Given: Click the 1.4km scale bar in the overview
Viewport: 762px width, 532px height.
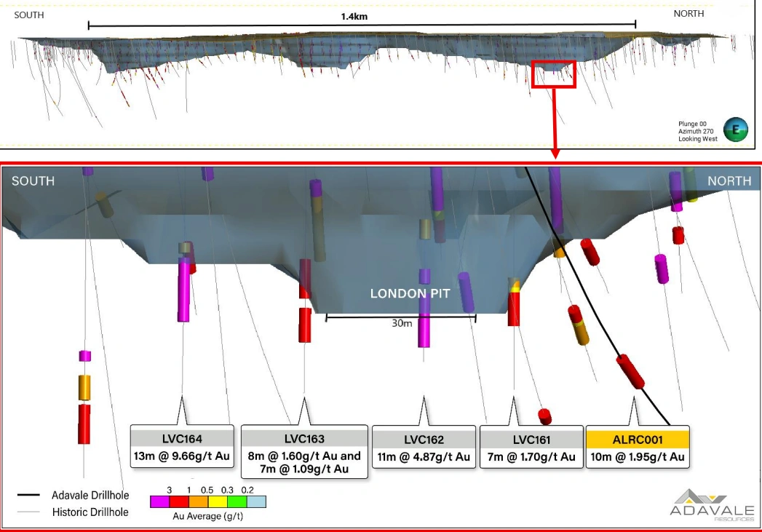Looking at the screenshot, I should coord(362,25).
